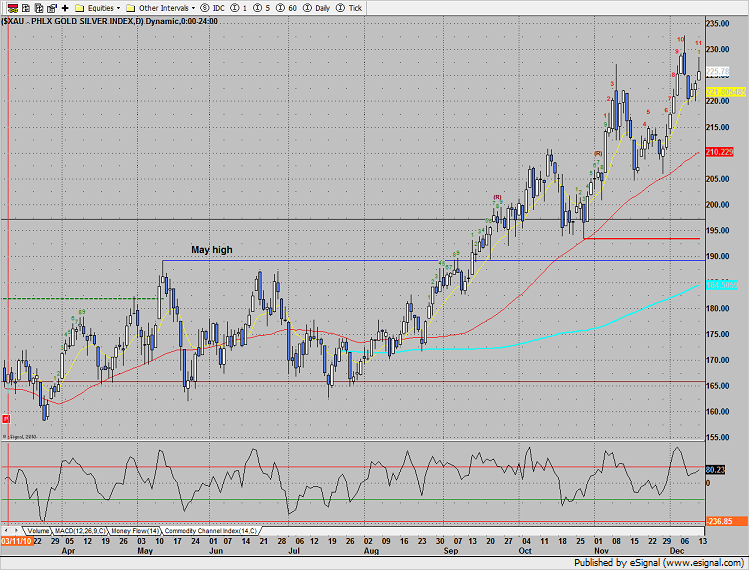Click the black plus add icon

(x=65, y=8)
